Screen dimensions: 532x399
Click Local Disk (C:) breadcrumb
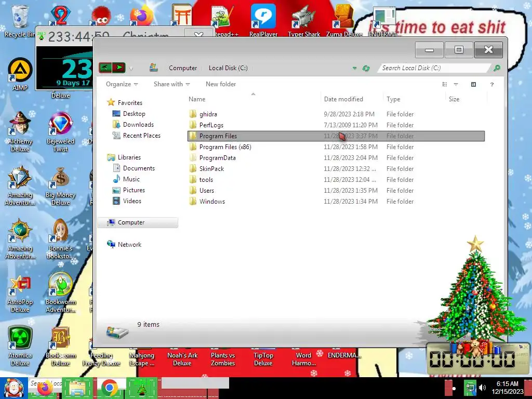point(228,68)
